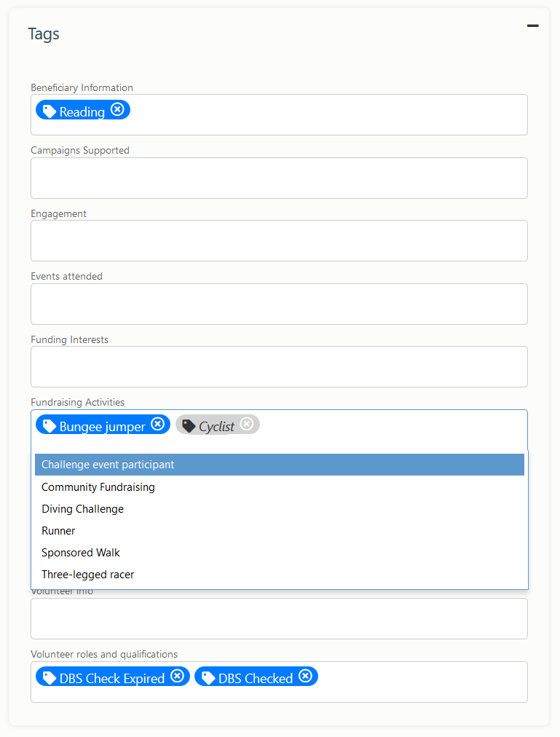Click the tag icon on Reading
Screen dimensions: 560x737
point(50,111)
